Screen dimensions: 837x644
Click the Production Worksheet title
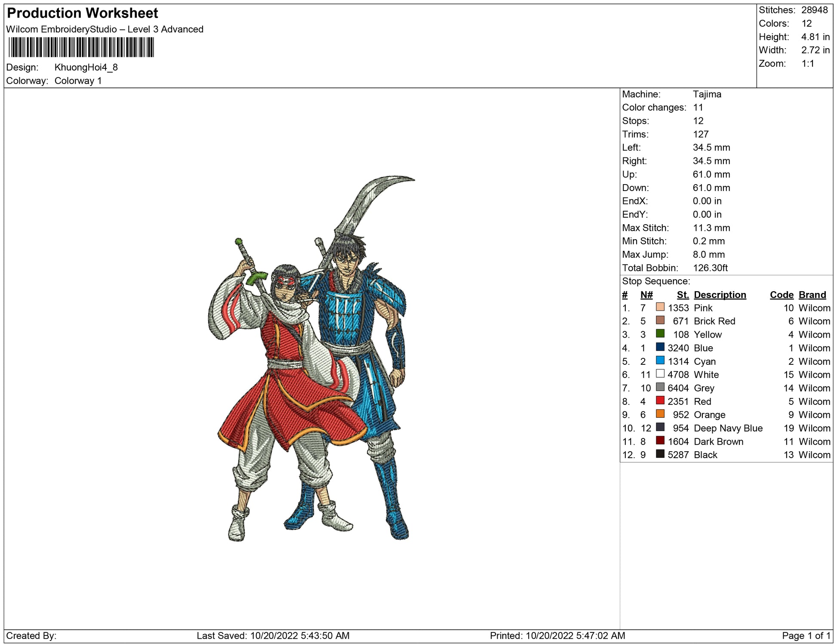coord(83,13)
